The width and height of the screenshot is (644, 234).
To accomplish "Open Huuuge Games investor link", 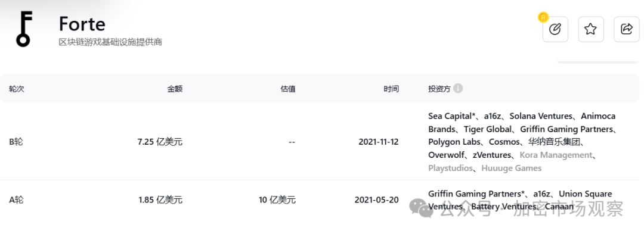I will tap(512, 168).
